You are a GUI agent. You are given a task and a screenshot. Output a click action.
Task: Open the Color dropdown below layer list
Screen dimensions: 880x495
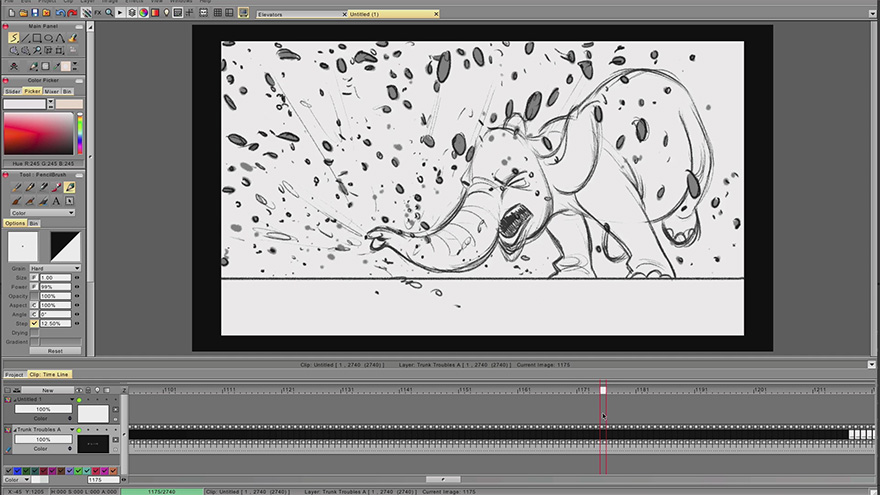pyautogui.click(x=16, y=480)
